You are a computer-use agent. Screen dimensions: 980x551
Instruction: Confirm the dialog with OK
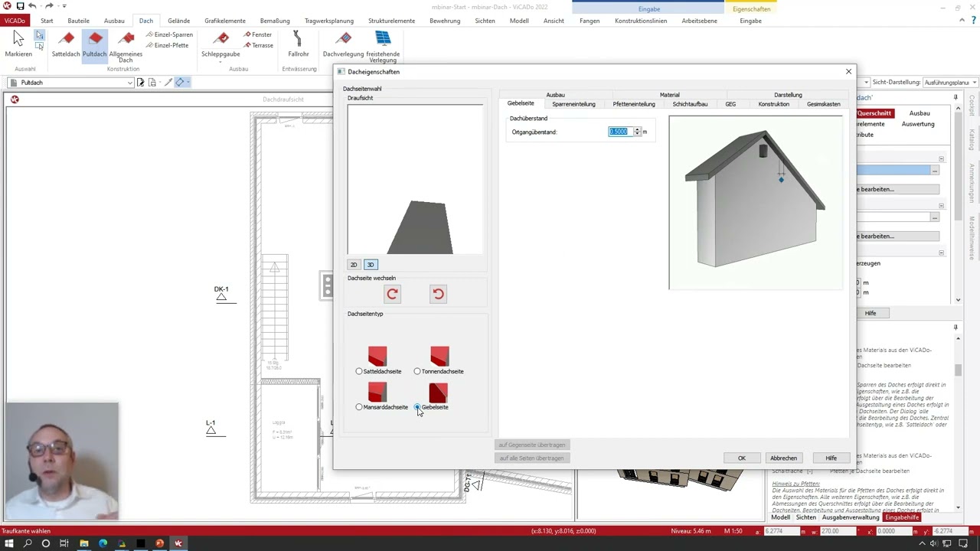coord(741,458)
